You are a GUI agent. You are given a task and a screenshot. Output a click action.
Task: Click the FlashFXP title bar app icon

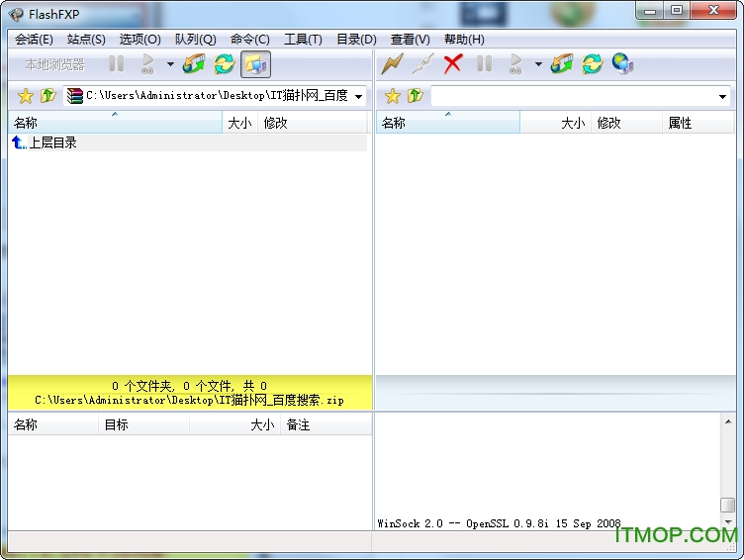pyautogui.click(x=16, y=14)
